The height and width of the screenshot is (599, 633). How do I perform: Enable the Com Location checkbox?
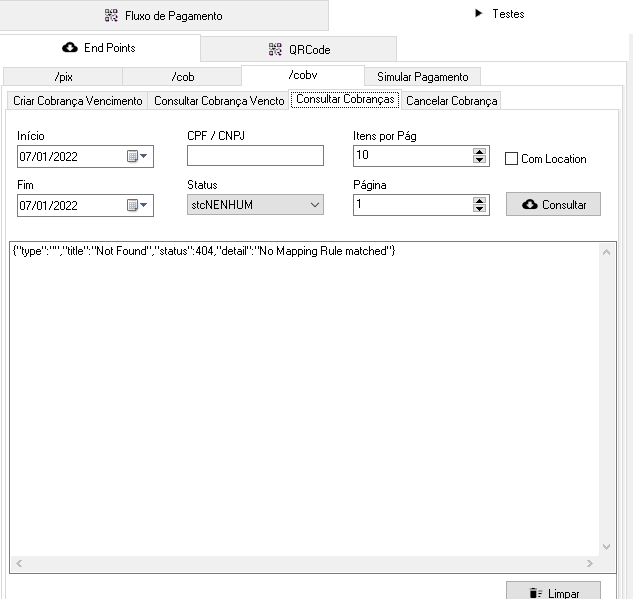coord(511,159)
